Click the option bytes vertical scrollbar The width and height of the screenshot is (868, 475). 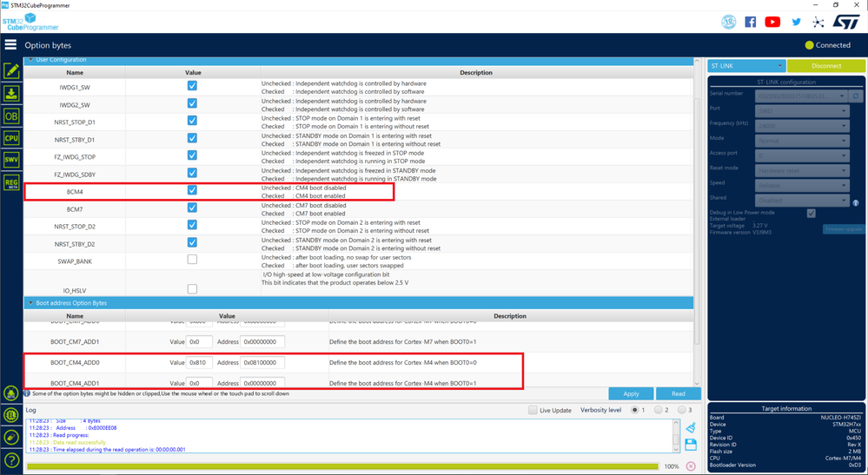tap(697, 221)
